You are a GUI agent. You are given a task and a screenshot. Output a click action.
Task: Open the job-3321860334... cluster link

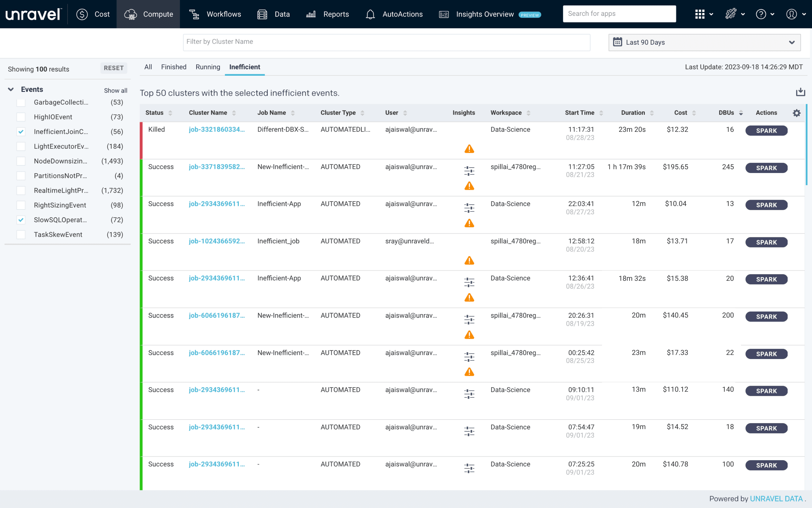(217, 129)
